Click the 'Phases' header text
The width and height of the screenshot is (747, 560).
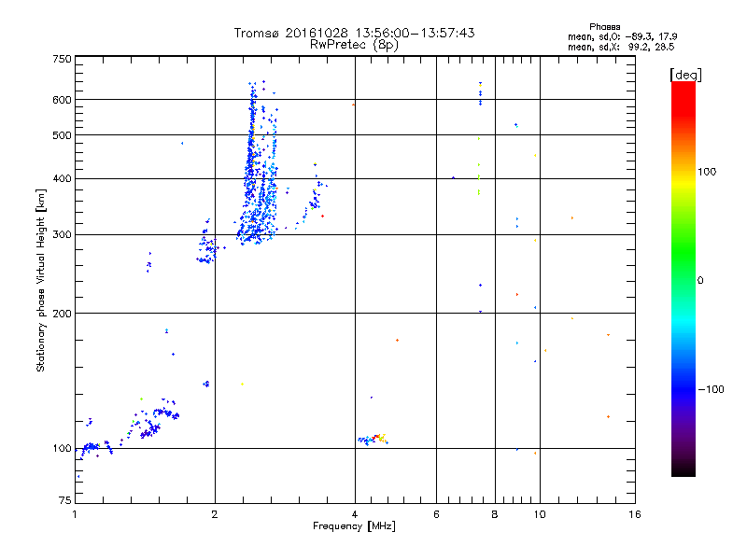point(604,27)
